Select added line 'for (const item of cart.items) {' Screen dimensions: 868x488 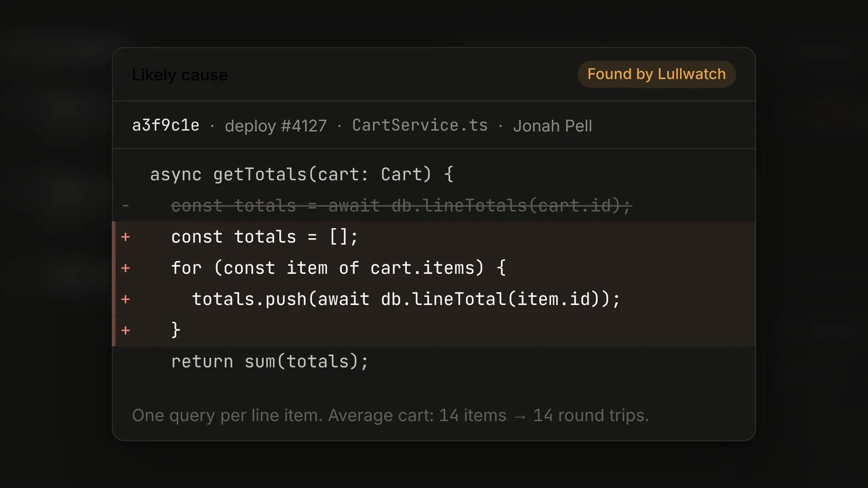(x=434, y=268)
